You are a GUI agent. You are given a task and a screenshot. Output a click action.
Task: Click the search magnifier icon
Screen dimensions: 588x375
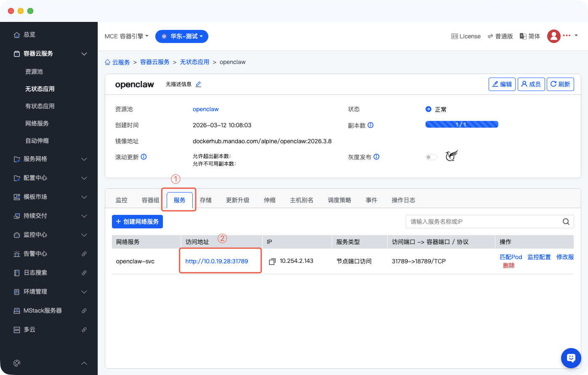tap(566, 222)
